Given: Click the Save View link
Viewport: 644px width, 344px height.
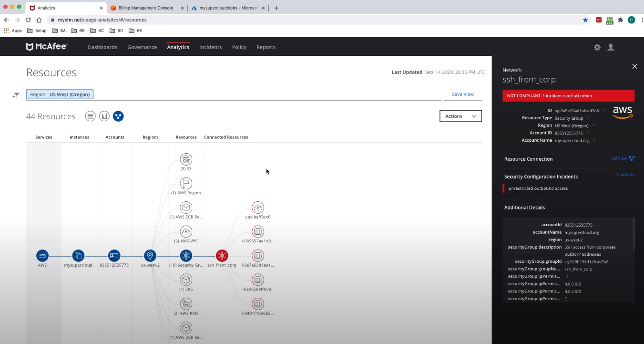Looking at the screenshot, I should [x=462, y=94].
